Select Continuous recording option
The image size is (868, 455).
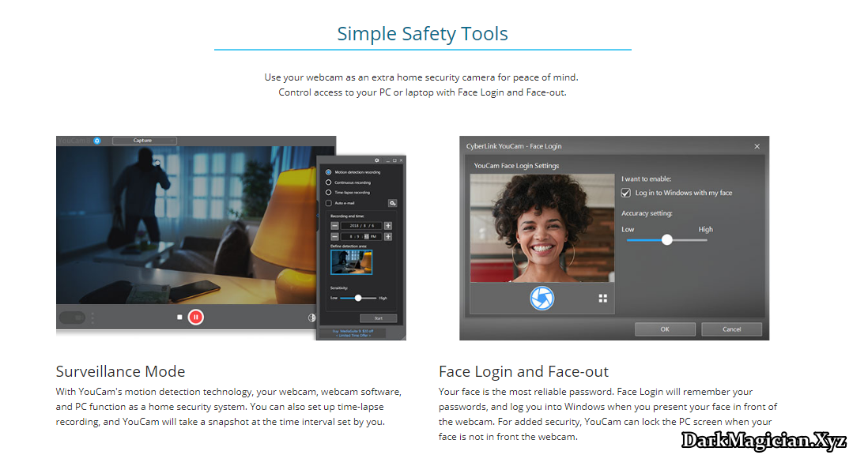click(349, 182)
